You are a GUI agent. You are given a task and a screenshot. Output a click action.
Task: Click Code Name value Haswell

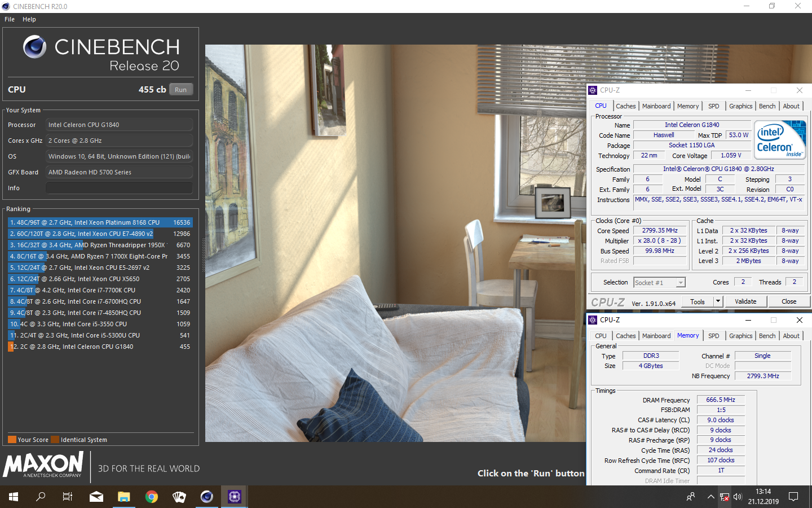point(664,135)
